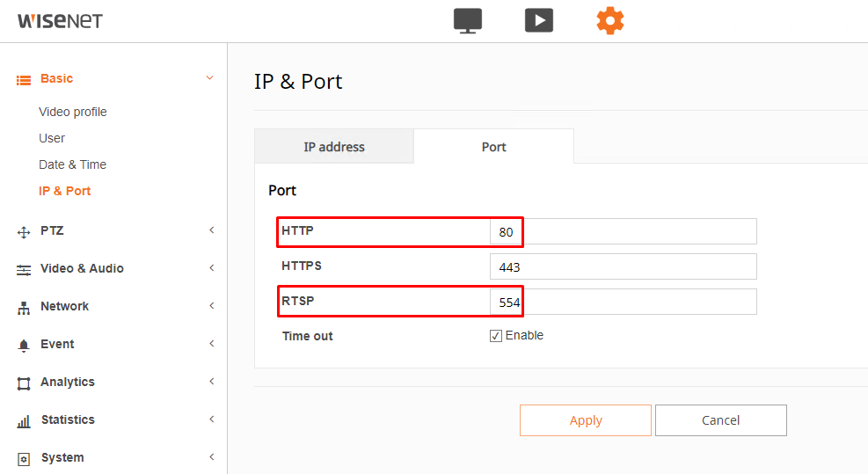The height and width of the screenshot is (474, 868).
Task: Click the Statistics bar chart icon
Action: point(24,420)
